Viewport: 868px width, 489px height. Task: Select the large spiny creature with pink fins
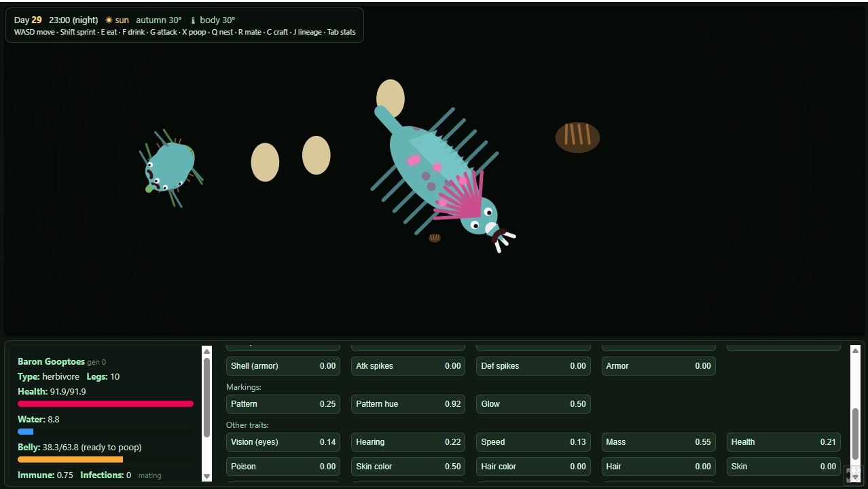coord(443,179)
